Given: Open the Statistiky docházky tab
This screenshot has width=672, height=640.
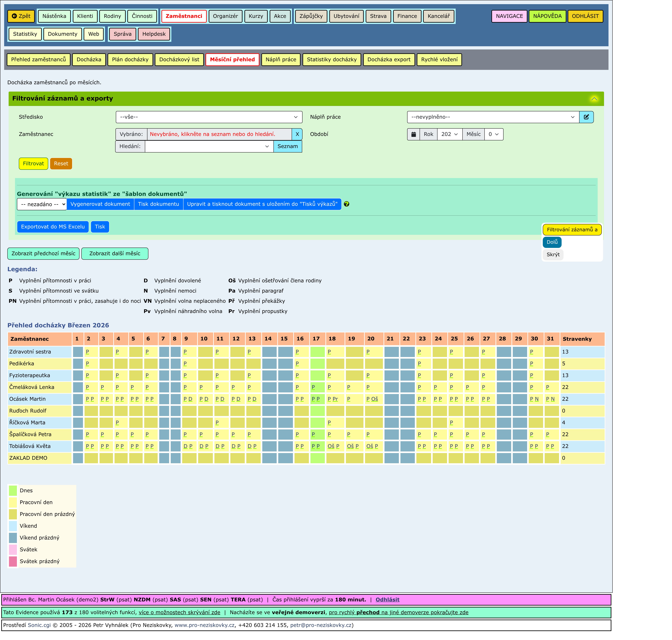Looking at the screenshot, I should (331, 59).
